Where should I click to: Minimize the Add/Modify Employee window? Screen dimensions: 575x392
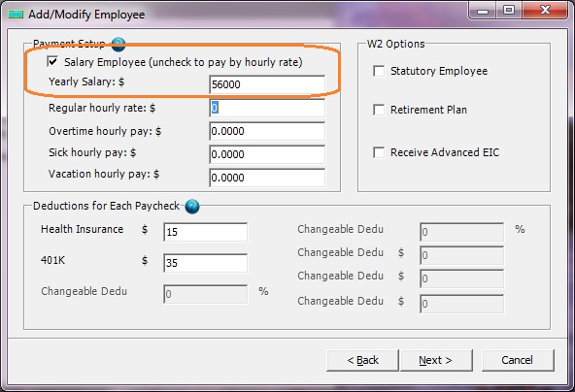483,11
